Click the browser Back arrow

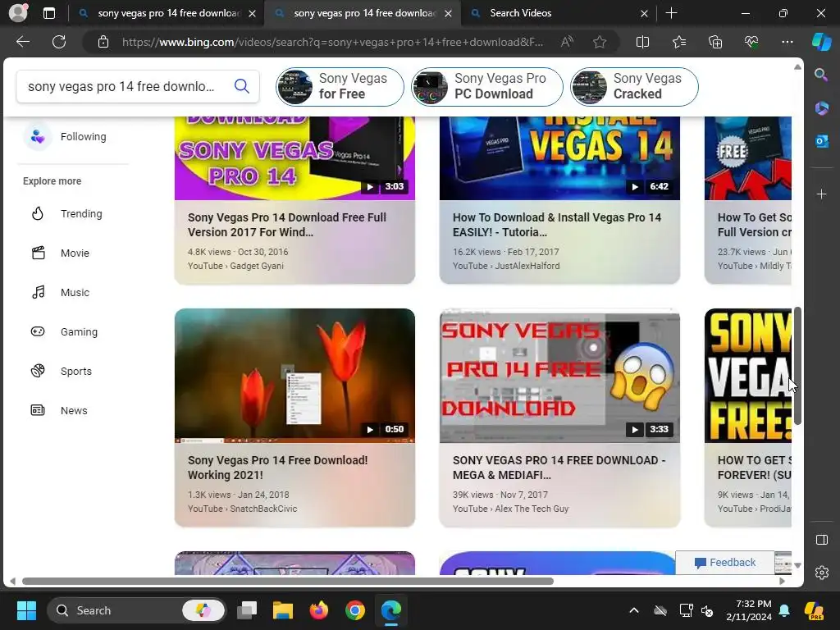click(x=22, y=42)
